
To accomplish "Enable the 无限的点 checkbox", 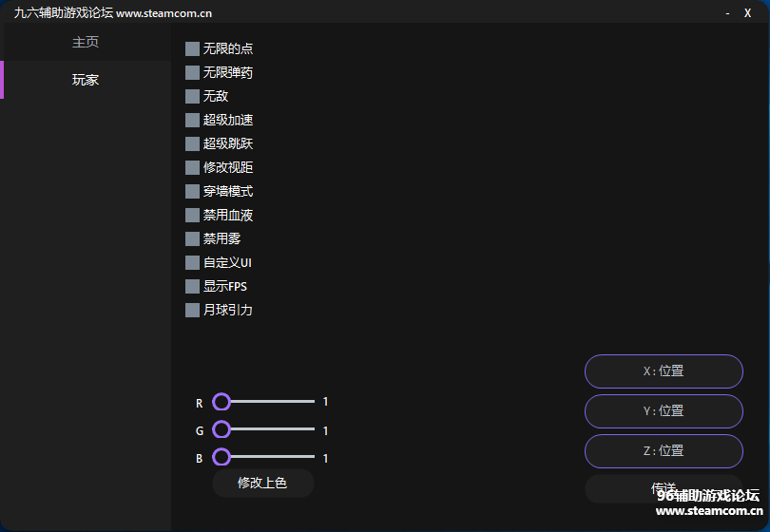I will click(193, 48).
